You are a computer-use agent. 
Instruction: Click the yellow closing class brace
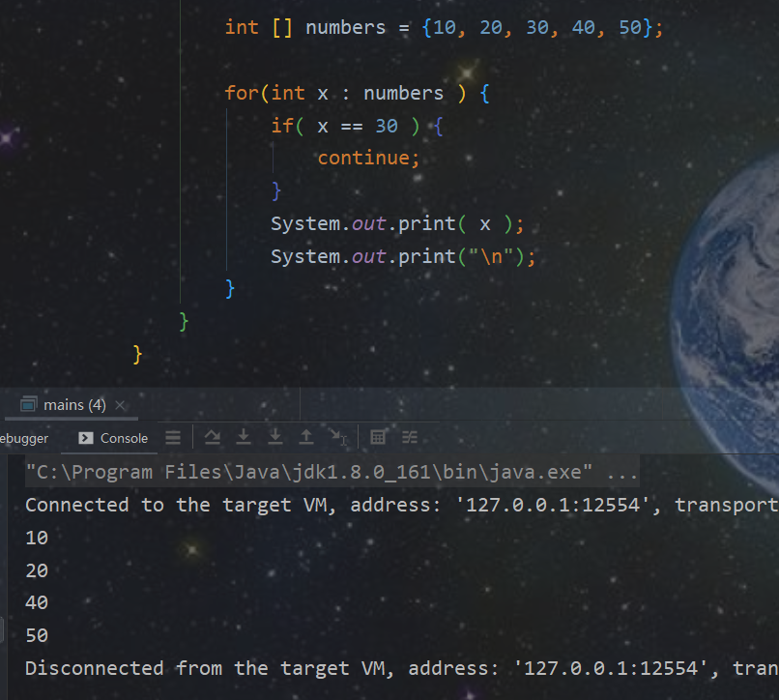point(137,355)
